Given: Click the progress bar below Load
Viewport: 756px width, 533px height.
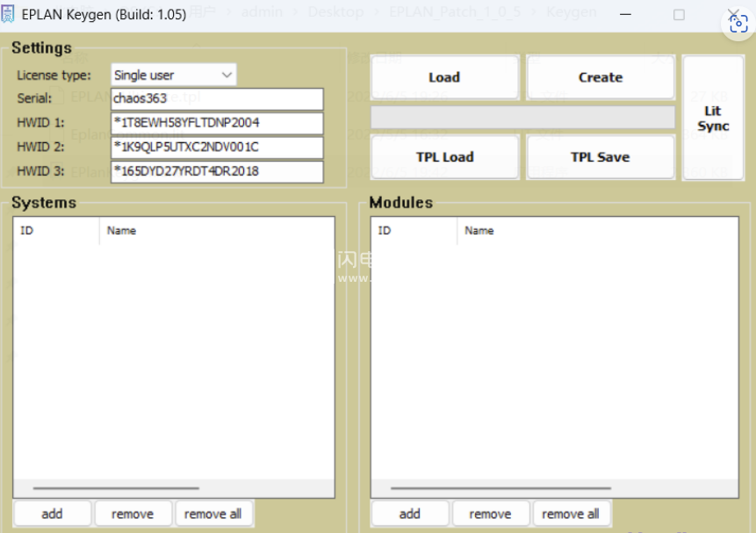Looking at the screenshot, I should click(x=522, y=117).
